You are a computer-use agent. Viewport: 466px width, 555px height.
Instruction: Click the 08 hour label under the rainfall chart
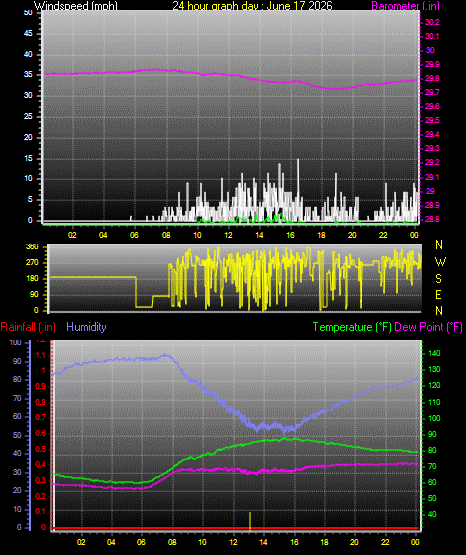pos(172,542)
